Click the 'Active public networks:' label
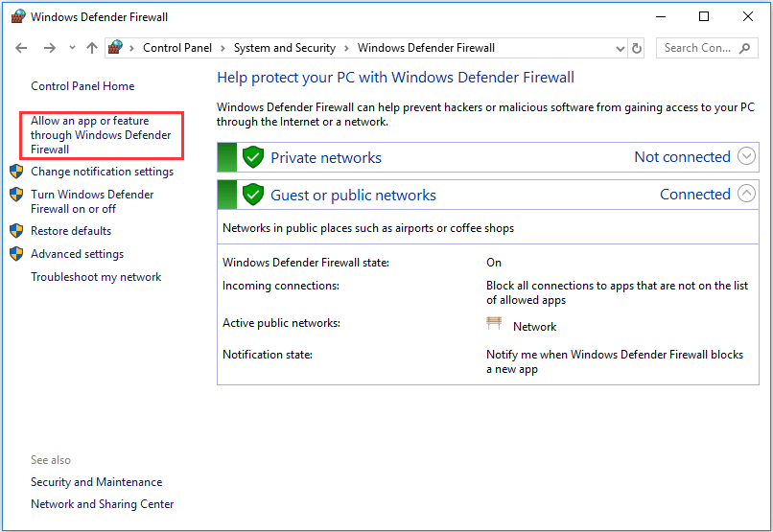The image size is (773, 532). coord(281,323)
